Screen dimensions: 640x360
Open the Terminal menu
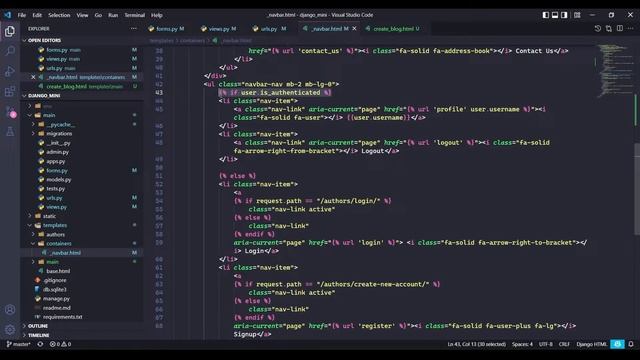pyautogui.click(x=135, y=15)
